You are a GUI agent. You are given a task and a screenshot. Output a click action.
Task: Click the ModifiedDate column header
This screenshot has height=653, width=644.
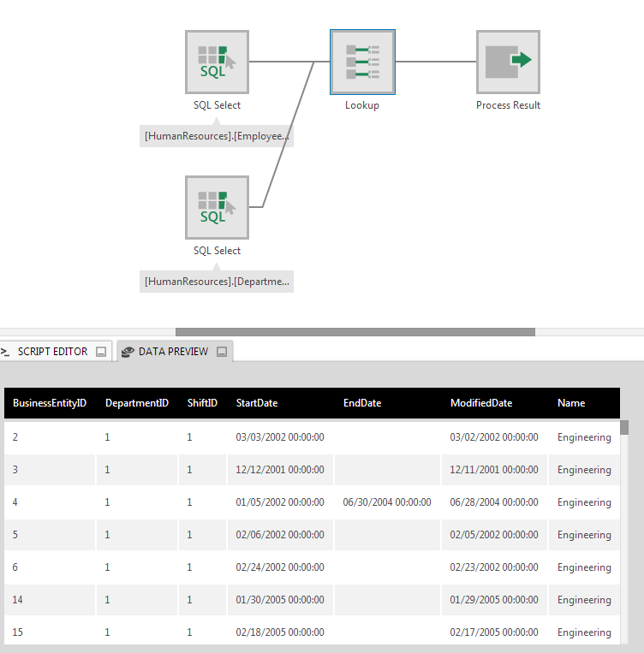pyautogui.click(x=481, y=403)
